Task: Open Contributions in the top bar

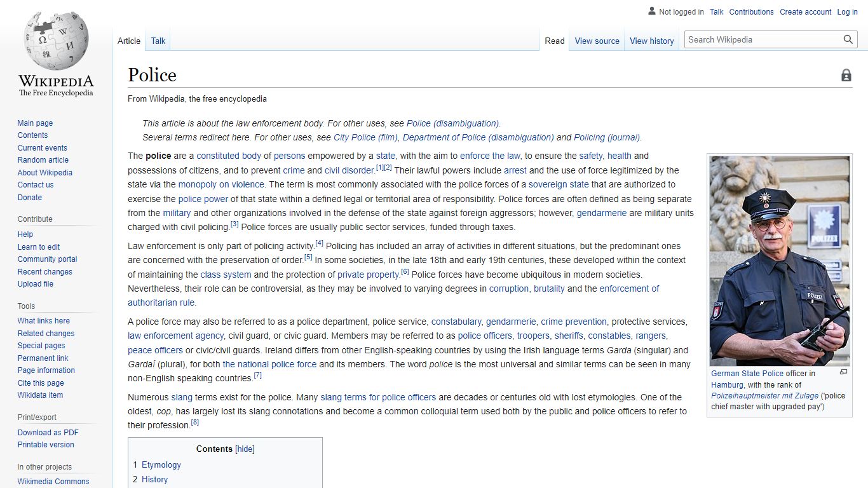Action: 751,11
